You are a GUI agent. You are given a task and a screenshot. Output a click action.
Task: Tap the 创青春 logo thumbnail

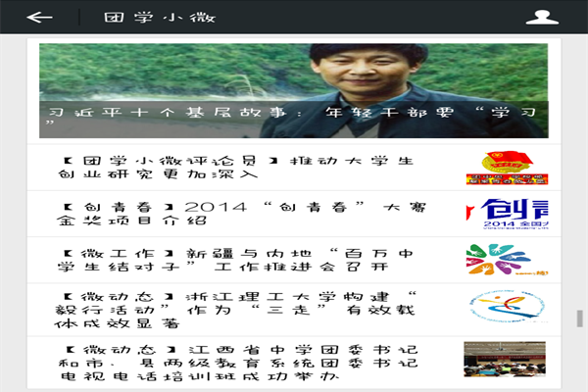pyautogui.click(x=506, y=215)
